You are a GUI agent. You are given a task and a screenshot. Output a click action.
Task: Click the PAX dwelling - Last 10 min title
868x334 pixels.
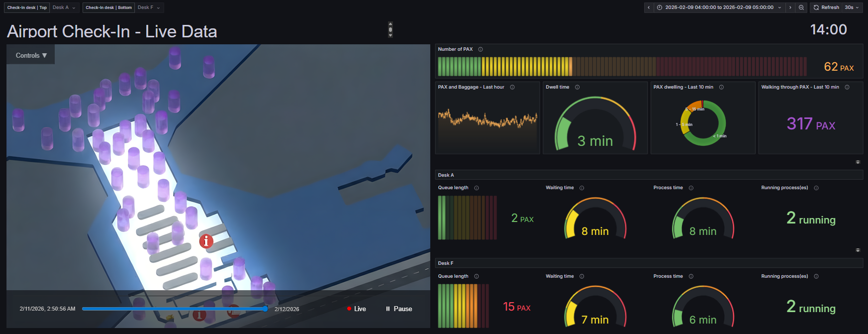tap(683, 87)
